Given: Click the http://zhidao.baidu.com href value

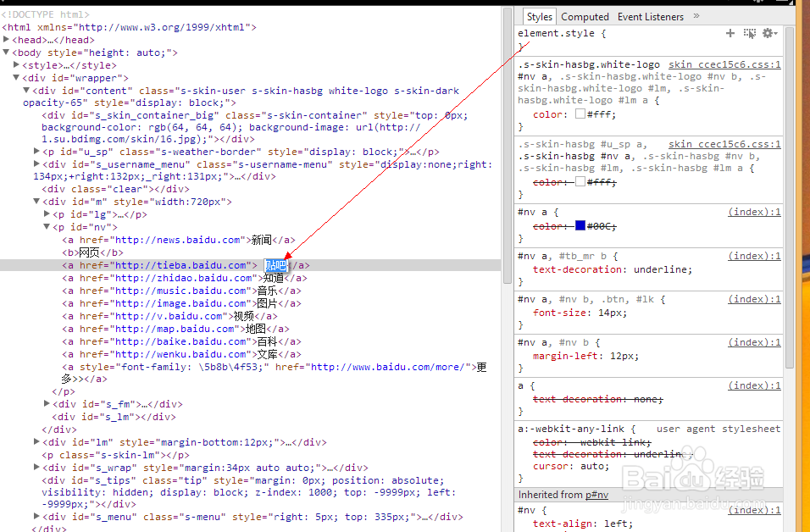Looking at the screenshot, I should click(183, 278).
